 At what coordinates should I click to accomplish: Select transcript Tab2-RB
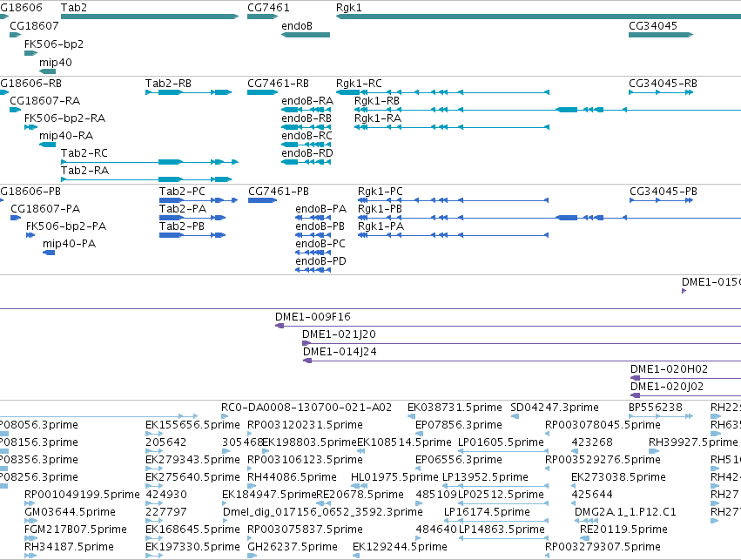pos(168,84)
